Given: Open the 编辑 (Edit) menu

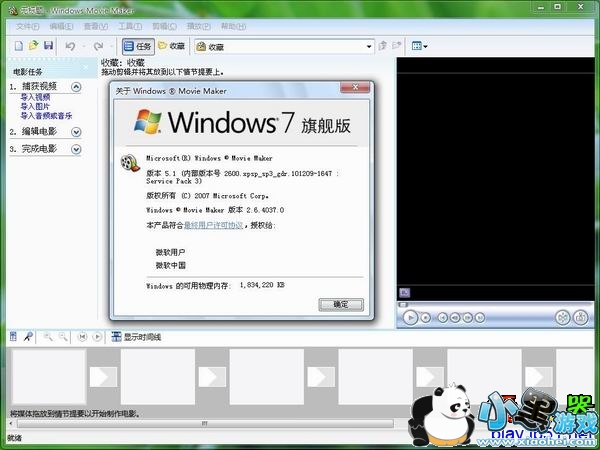Looking at the screenshot, I should tap(61, 26).
